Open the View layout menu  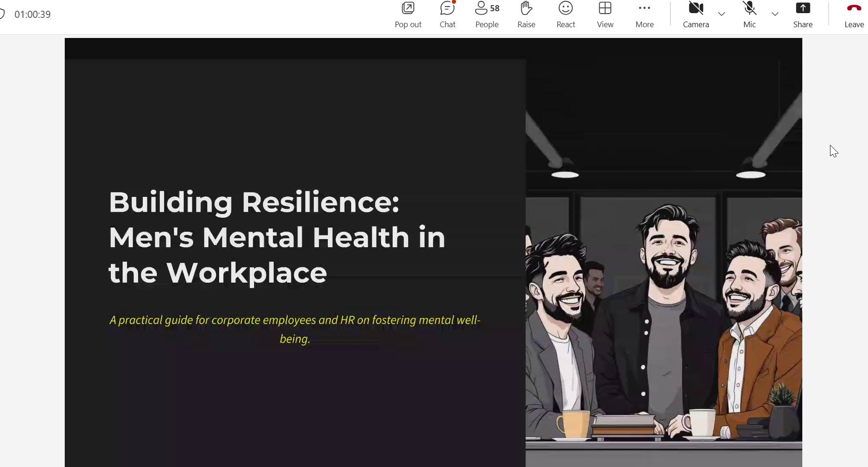[605, 15]
